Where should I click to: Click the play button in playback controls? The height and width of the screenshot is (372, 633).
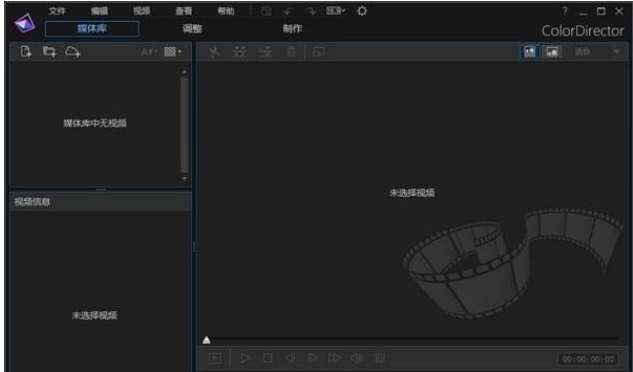pyautogui.click(x=245, y=358)
